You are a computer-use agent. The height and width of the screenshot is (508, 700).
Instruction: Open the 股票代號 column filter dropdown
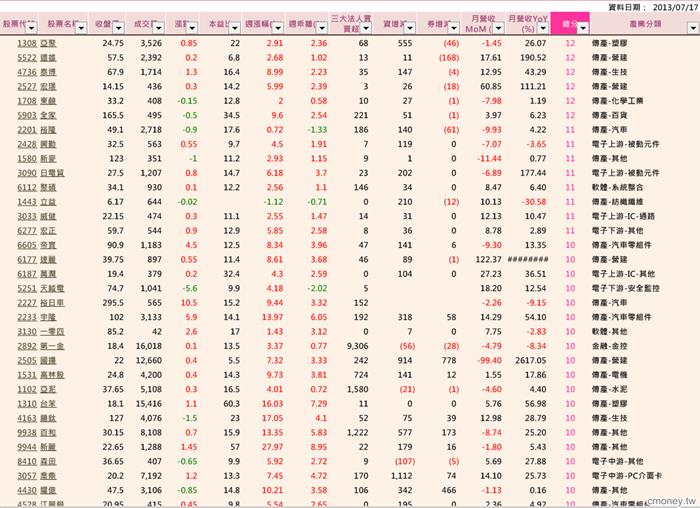pos(31,28)
